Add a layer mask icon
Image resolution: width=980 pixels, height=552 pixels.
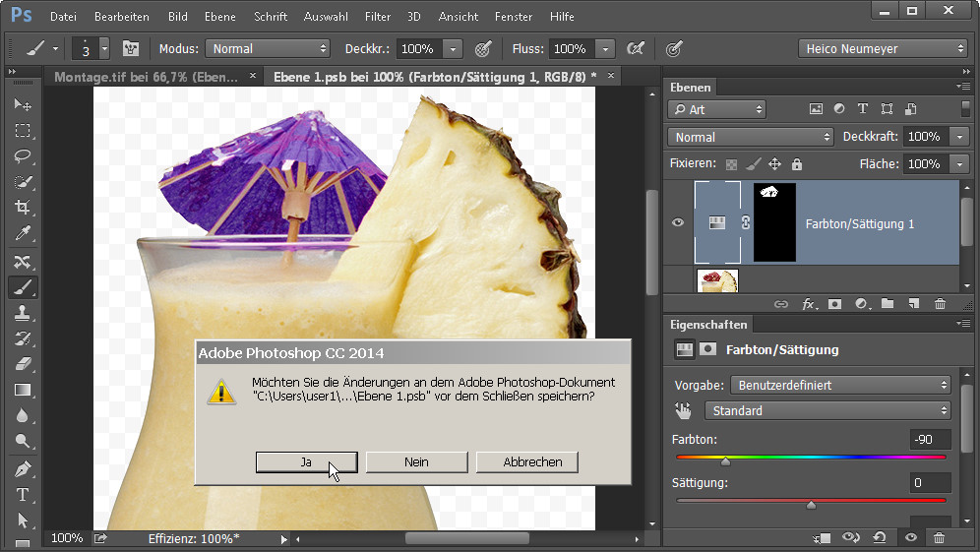834,304
